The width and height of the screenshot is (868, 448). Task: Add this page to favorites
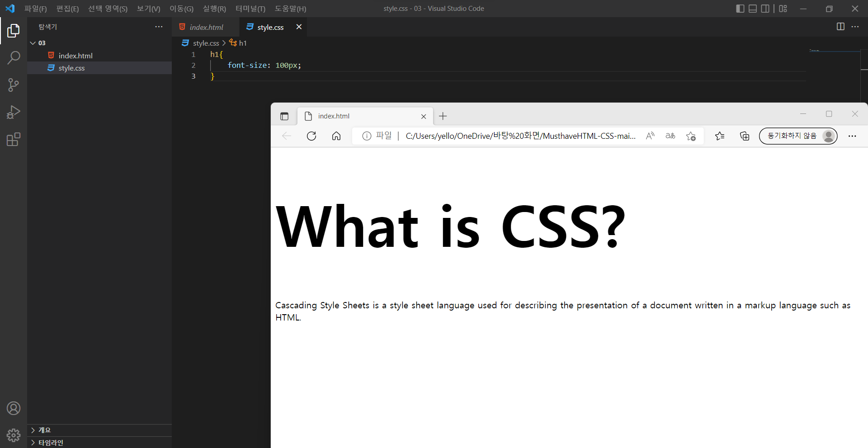[x=691, y=136]
